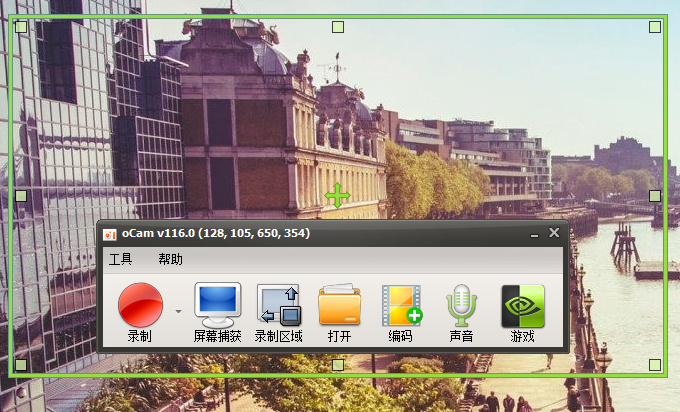Minimize the oCam window
680x412 pixels.
coord(534,234)
